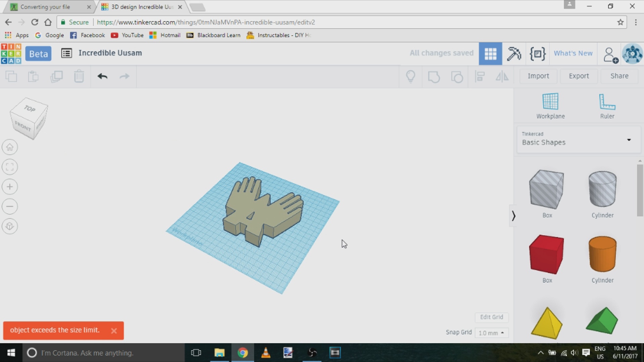Image resolution: width=644 pixels, height=362 pixels.
Task: Dismiss the size limit error message
Action: [x=114, y=331]
